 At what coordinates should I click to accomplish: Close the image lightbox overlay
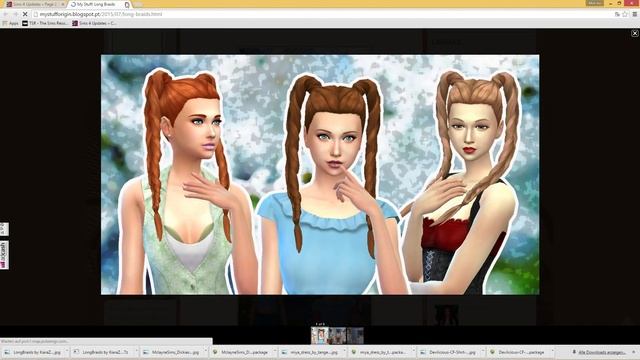(x=635, y=33)
